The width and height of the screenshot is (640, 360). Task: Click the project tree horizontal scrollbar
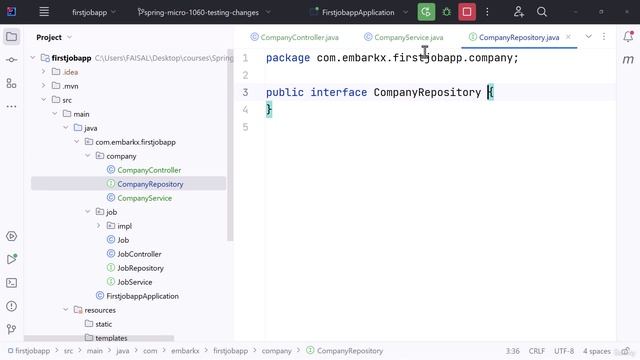click(99, 338)
